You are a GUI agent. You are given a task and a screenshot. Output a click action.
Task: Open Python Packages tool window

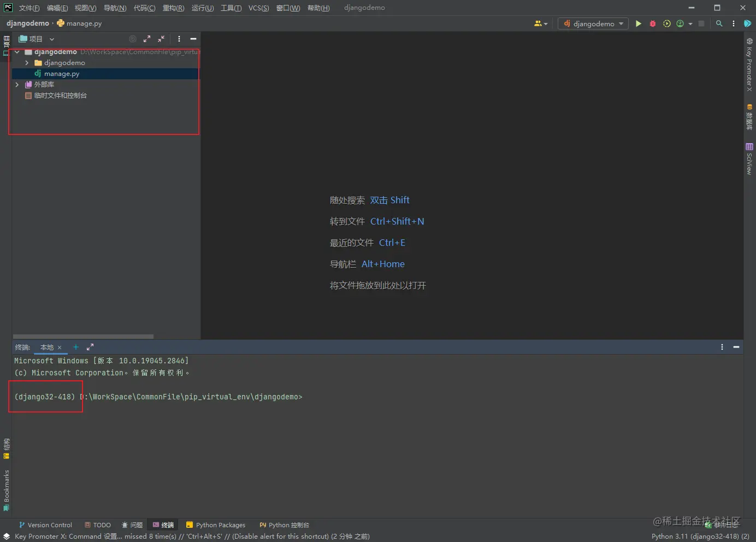tap(216, 525)
